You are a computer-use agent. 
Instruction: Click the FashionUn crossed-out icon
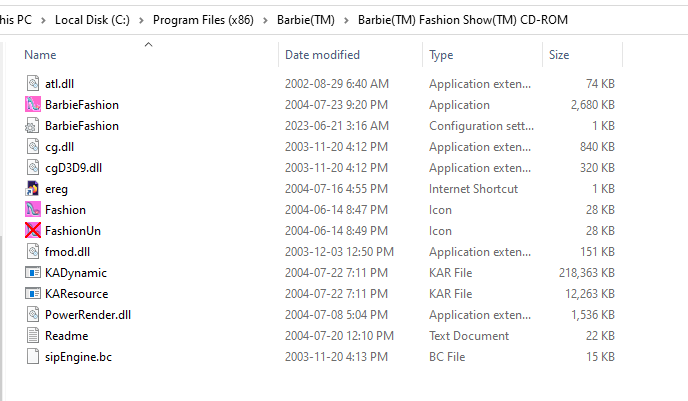point(32,230)
